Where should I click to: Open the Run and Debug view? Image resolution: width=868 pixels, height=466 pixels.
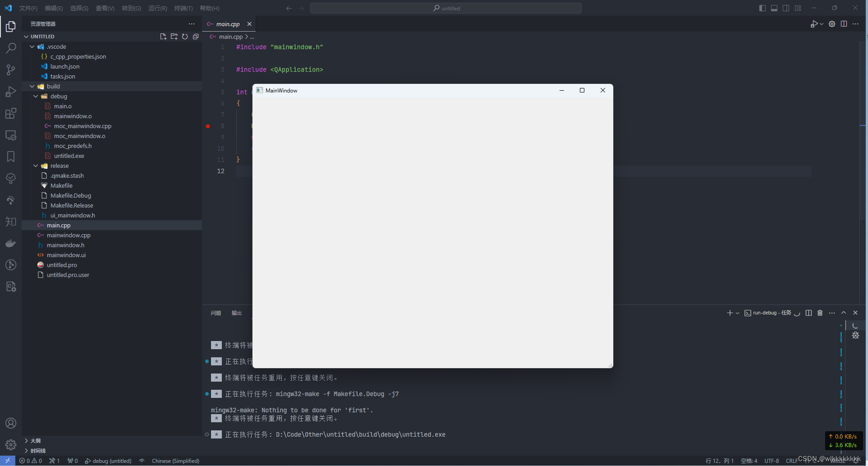click(11, 92)
